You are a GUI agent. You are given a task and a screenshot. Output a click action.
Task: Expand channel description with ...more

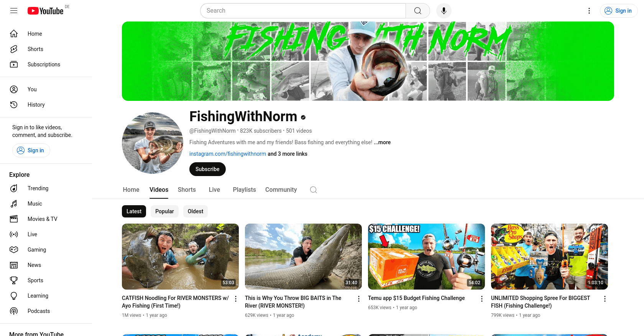pyautogui.click(x=382, y=142)
